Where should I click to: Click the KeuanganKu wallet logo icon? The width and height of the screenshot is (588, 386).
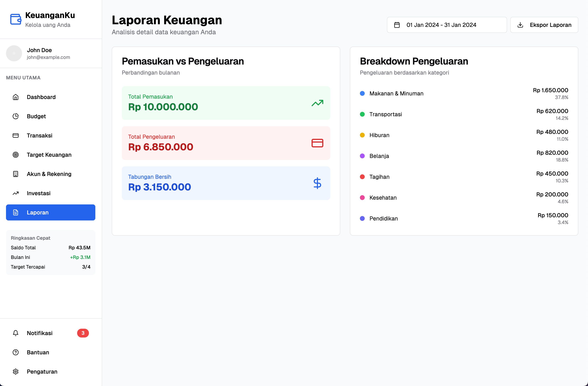coord(16,19)
